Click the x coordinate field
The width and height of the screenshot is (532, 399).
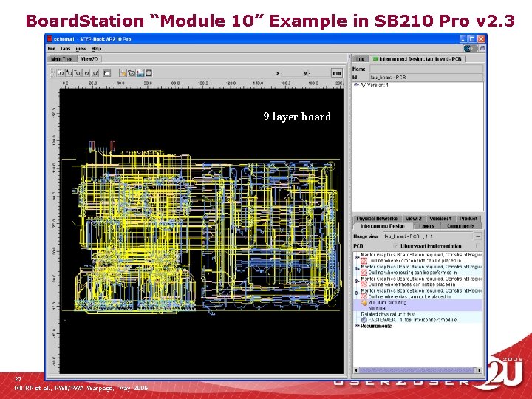[x=292, y=73]
